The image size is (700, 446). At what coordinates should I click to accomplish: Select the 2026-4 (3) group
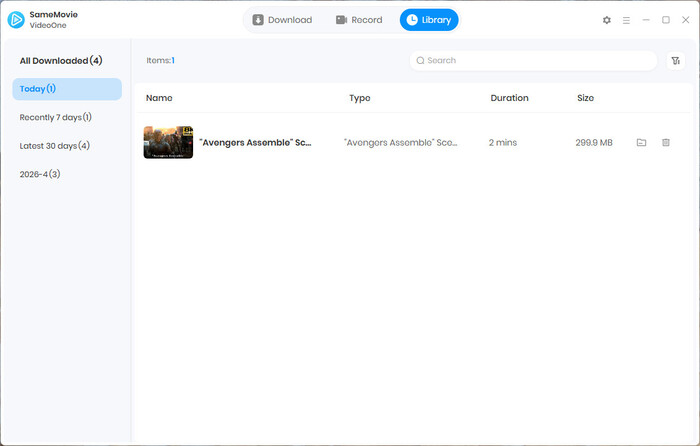(x=40, y=174)
